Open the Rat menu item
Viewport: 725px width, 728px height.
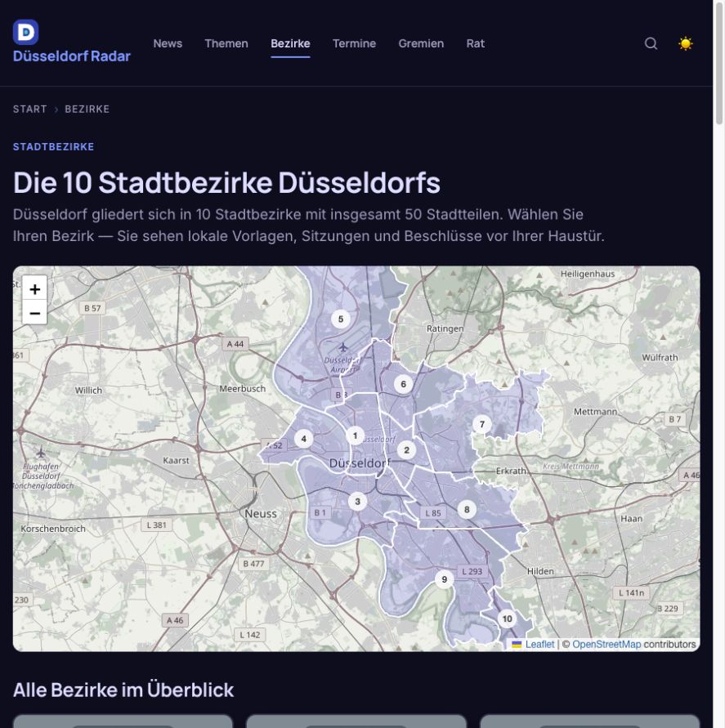pyautogui.click(x=476, y=43)
